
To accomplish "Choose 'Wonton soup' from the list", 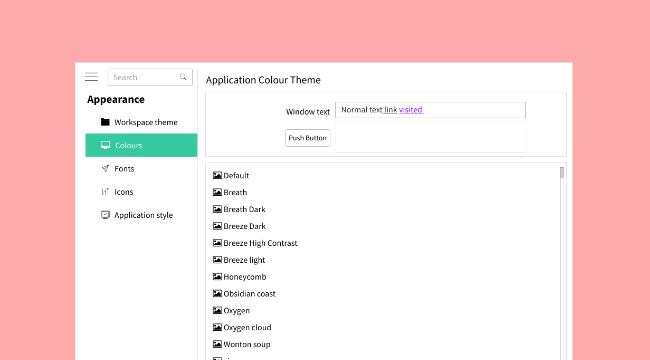I will tap(247, 344).
